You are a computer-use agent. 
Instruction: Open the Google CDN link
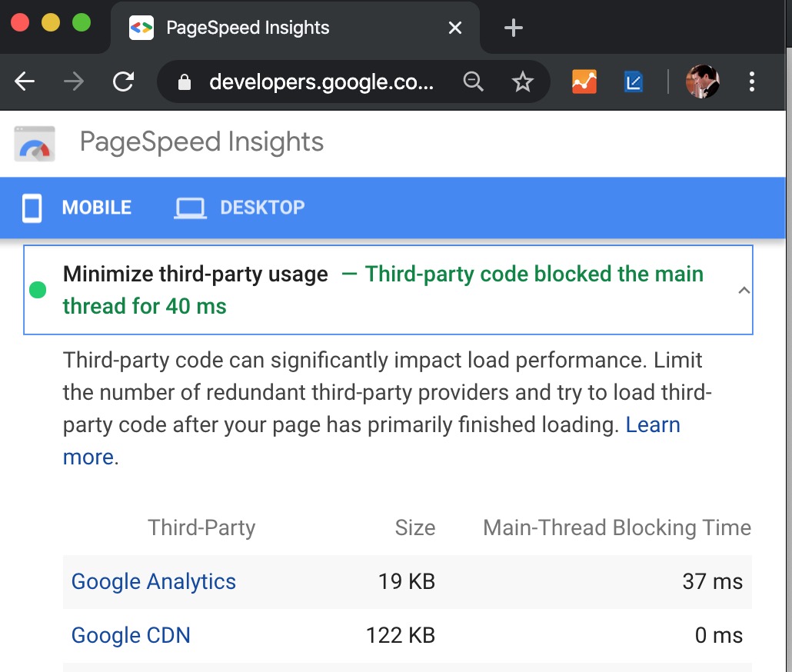pyautogui.click(x=131, y=636)
